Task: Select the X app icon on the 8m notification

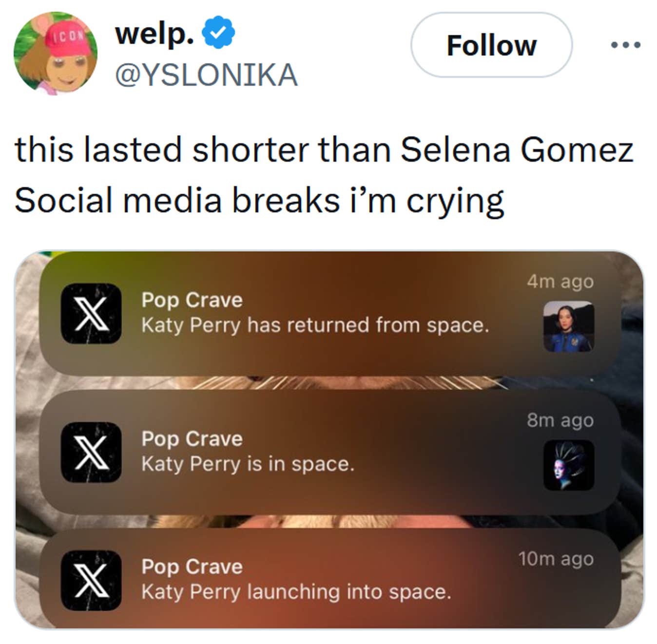Action: click(x=91, y=454)
